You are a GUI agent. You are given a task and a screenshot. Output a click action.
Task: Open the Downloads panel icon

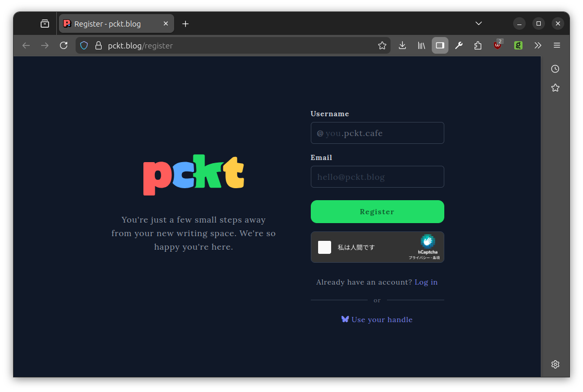pyautogui.click(x=402, y=45)
